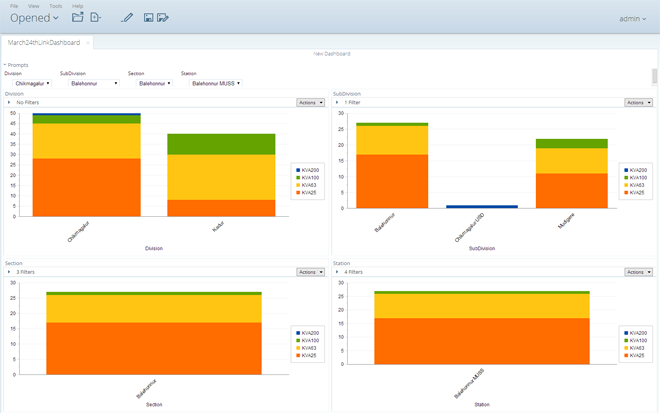Expand the Opened perspective dropdown
This screenshot has height=413, width=660.
[x=34, y=18]
